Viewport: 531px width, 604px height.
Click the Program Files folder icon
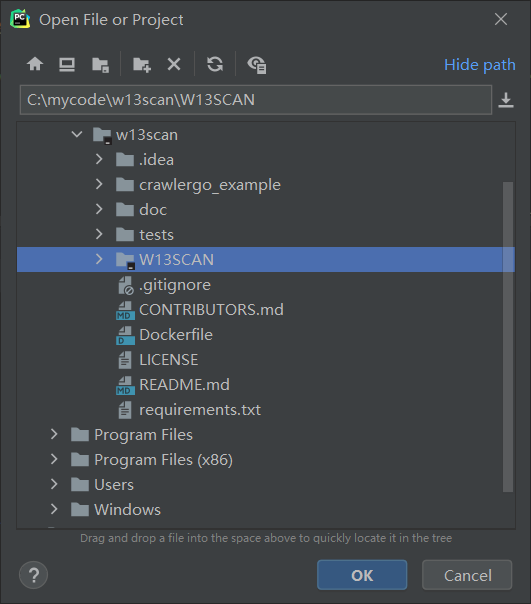click(x=80, y=435)
